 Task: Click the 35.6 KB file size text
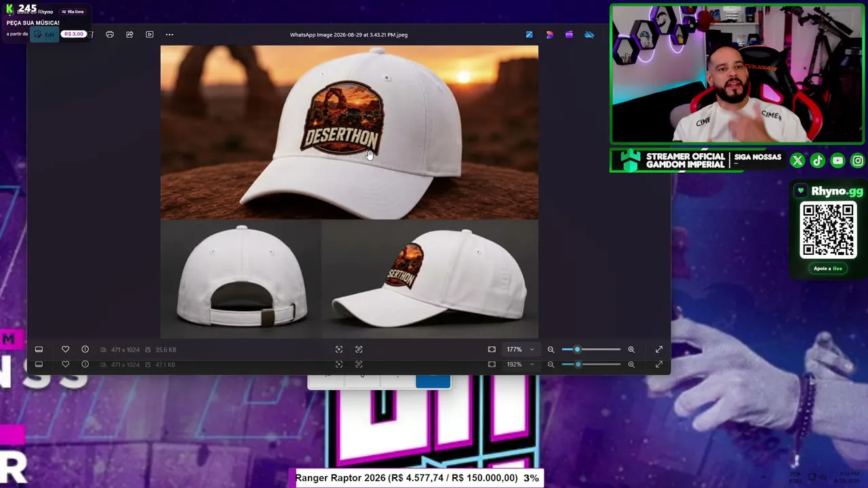point(165,350)
